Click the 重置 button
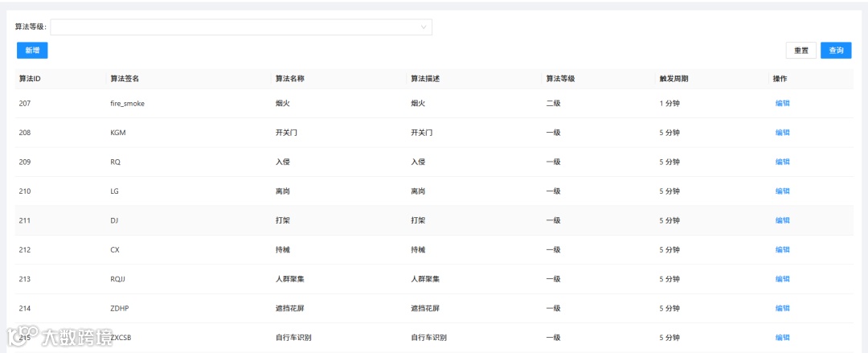The image size is (868, 353). point(801,51)
